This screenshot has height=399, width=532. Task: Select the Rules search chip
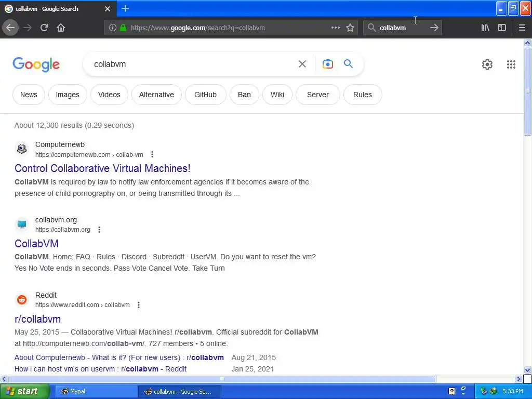point(362,95)
